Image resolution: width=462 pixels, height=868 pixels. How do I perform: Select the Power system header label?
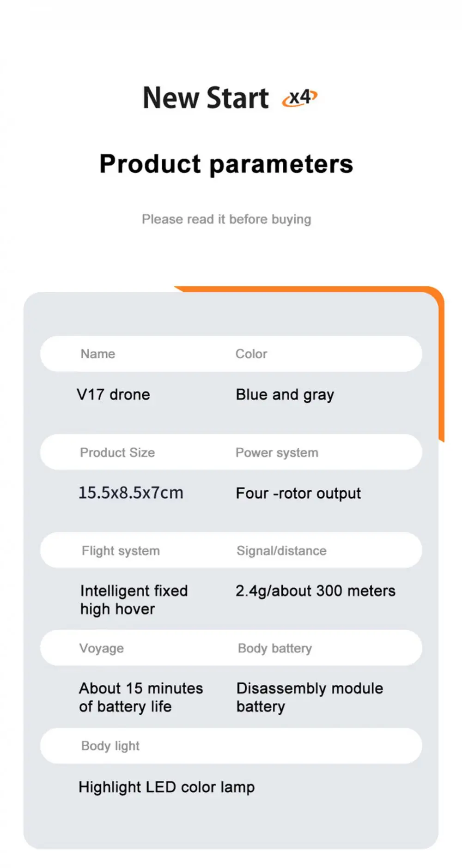[x=277, y=452]
